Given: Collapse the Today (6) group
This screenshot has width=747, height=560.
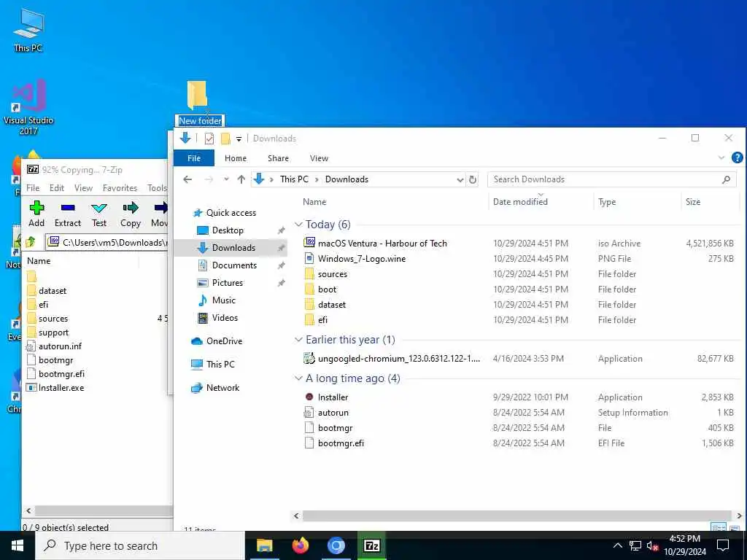Looking at the screenshot, I should point(298,225).
